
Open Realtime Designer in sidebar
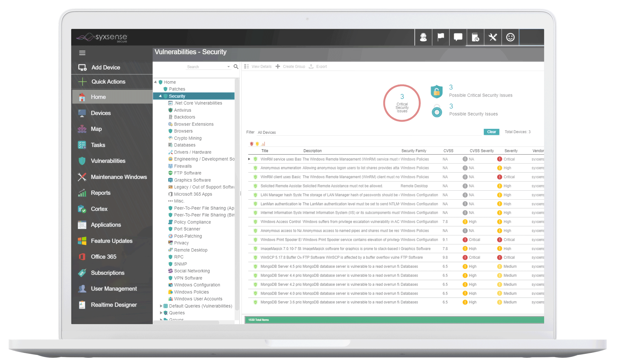[112, 305]
